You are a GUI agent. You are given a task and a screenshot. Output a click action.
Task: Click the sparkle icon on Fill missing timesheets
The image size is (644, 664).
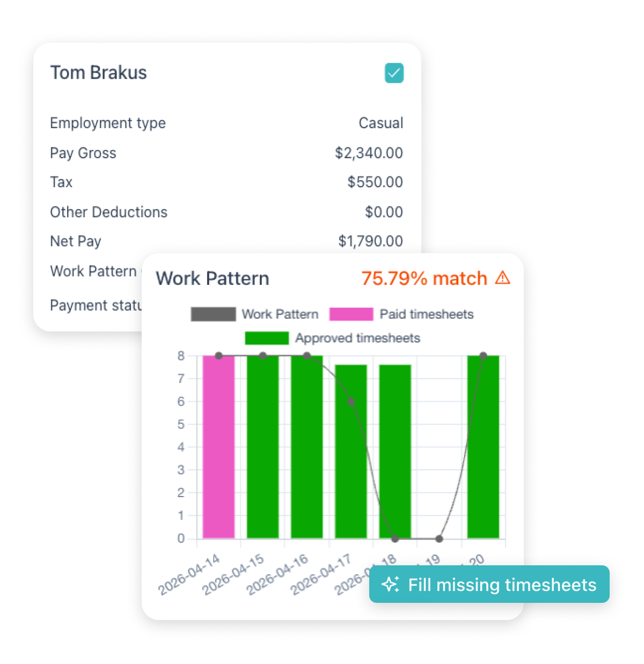pos(390,584)
